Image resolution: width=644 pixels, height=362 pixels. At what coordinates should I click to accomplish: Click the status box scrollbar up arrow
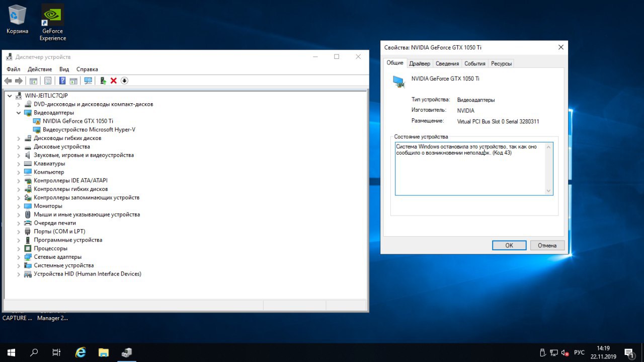tap(549, 147)
